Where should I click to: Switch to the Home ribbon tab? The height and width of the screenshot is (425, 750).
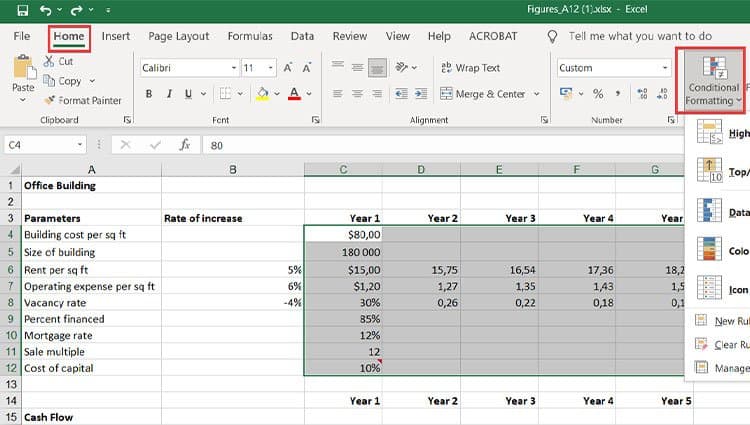(x=69, y=36)
